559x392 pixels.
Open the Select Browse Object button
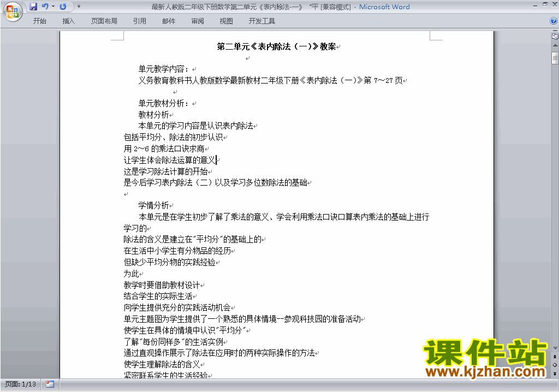[555, 365]
